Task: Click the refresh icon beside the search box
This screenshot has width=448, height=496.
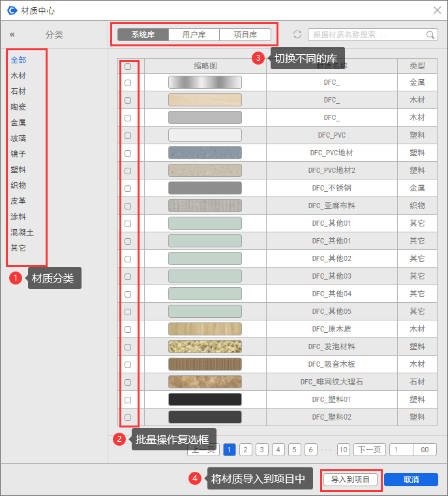Action: point(297,35)
